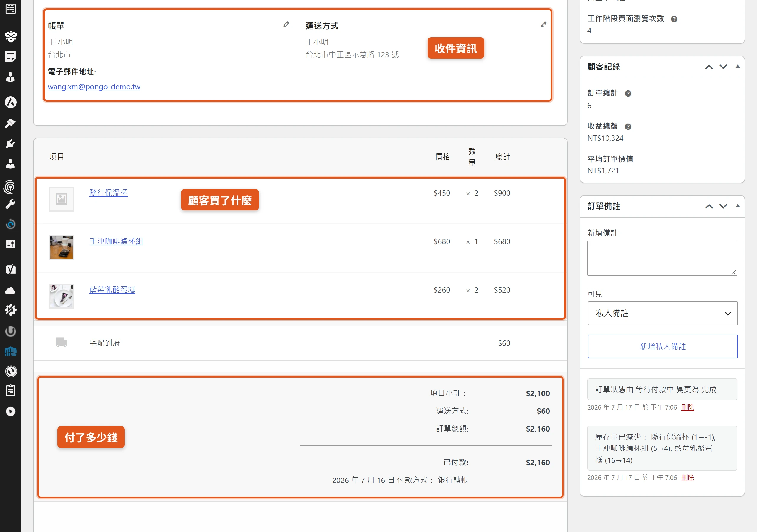The height and width of the screenshot is (532, 757).
Task: Click the clipboard icon in the sidebar
Action: coord(11,391)
